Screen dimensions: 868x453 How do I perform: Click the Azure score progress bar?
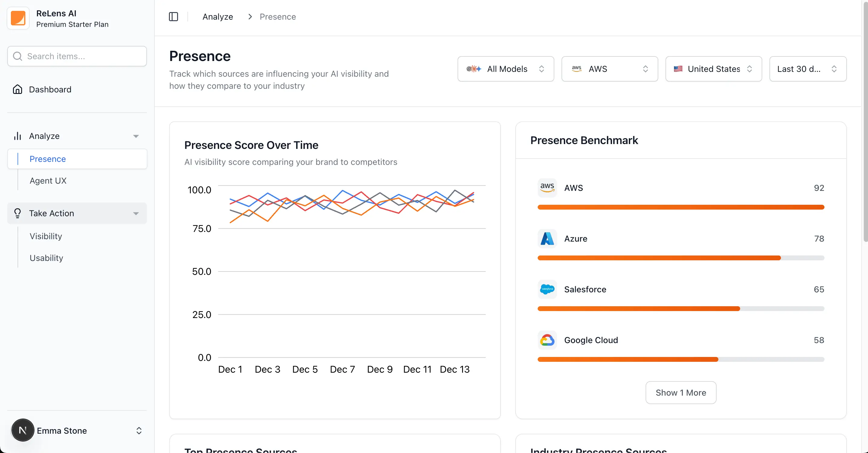point(681,258)
